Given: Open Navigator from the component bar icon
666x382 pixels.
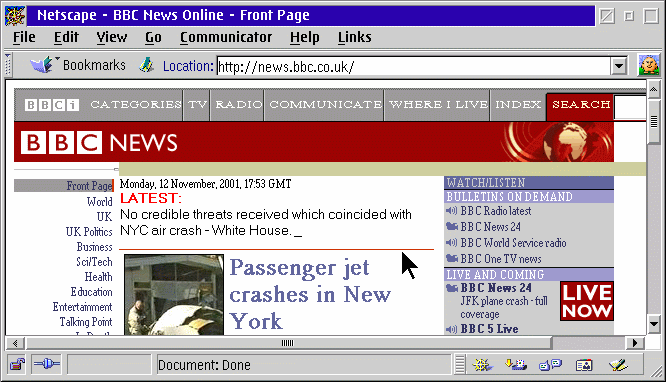Looking at the screenshot, I should pos(483,365).
